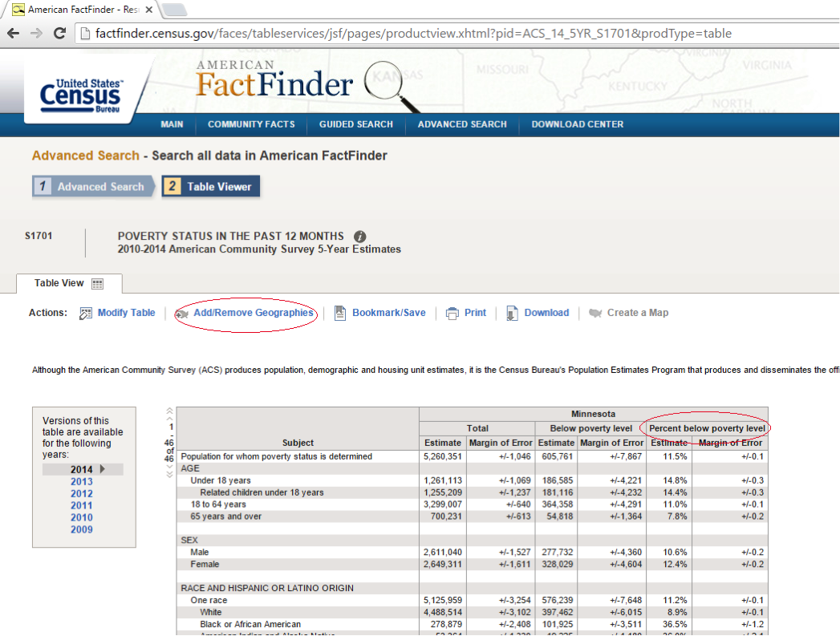Image resolution: width=840 pixels, height=636 pixels.
Task: Click the browser forward arrow
Action: click(36, 33)
